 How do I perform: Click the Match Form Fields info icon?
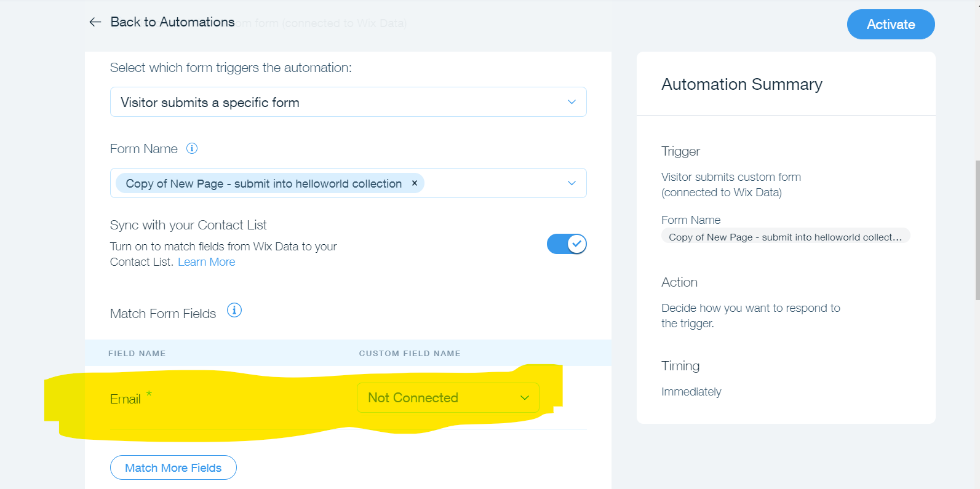[234, 310]
